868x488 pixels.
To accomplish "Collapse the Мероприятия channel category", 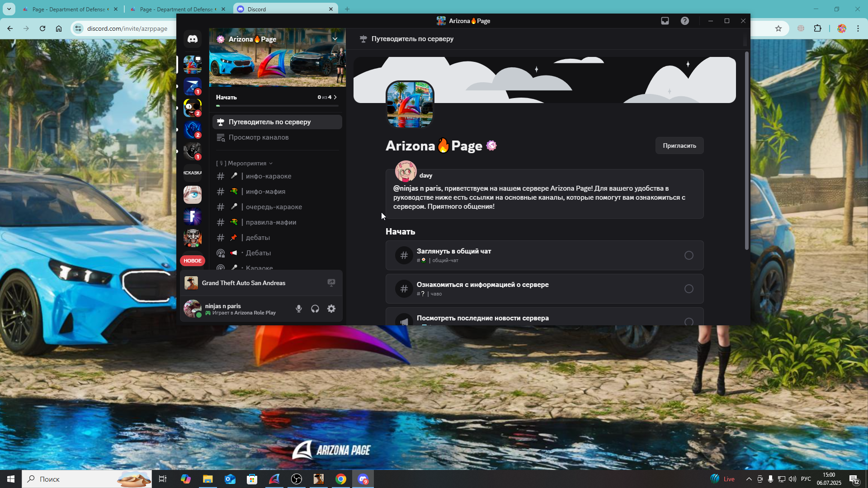I will point(247,164).
